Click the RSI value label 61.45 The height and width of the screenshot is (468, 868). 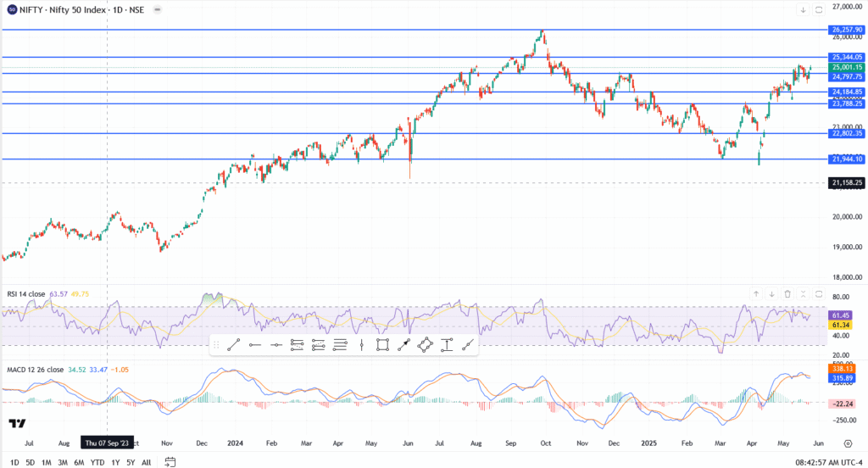pyautogui.click(x=841, y=315)
